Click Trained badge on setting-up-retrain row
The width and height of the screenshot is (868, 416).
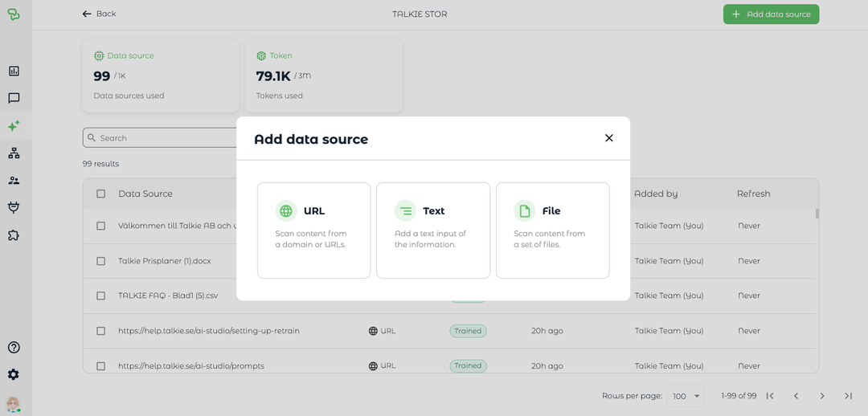468,331
